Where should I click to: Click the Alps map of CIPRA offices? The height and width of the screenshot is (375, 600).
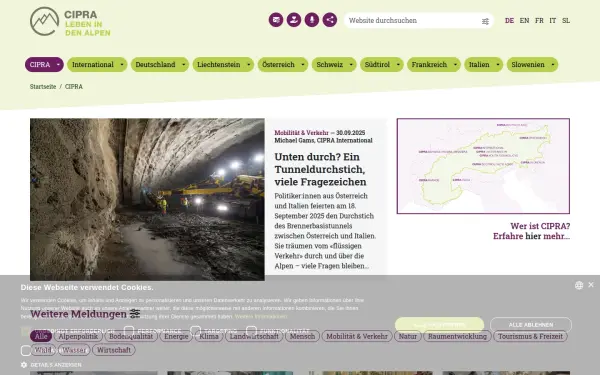click(483, 166)
